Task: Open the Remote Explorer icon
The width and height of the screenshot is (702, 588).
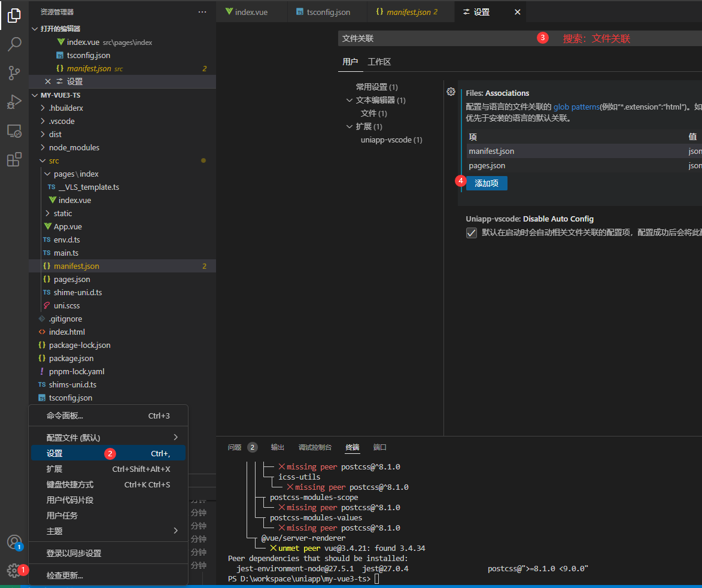Action: 14,131
